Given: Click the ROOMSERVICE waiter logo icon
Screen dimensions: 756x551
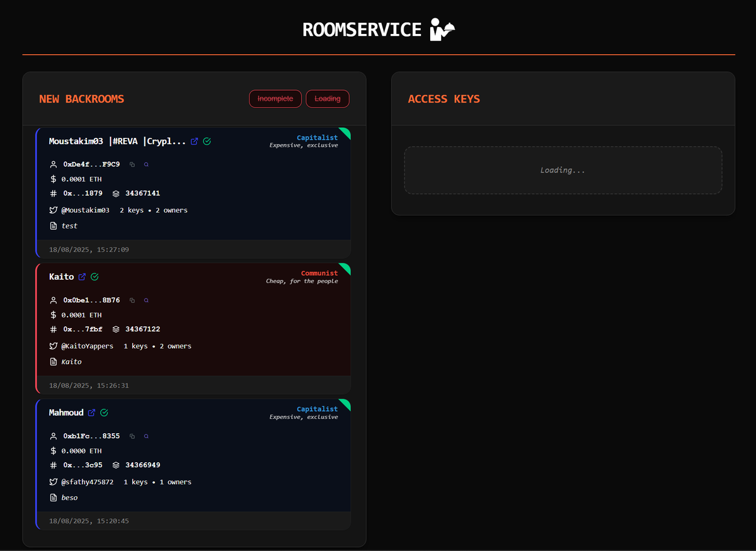Looking at the screenshot, I should 442,30.
